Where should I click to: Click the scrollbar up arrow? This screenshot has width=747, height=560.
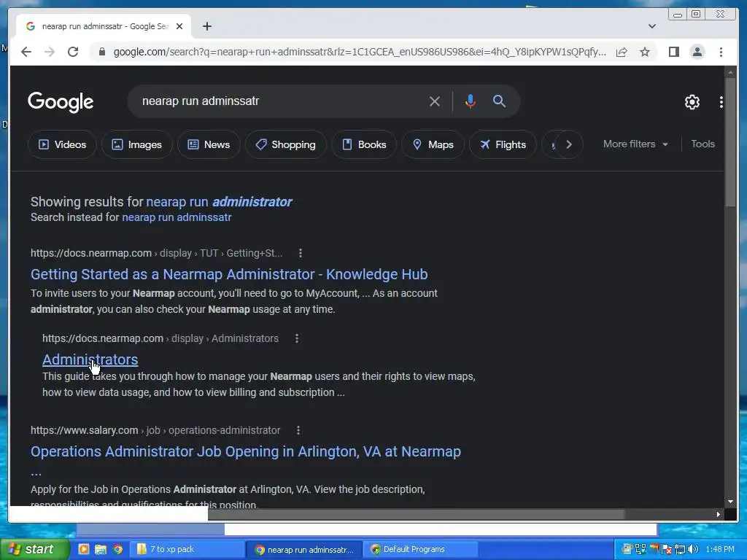tap(730, 72)
